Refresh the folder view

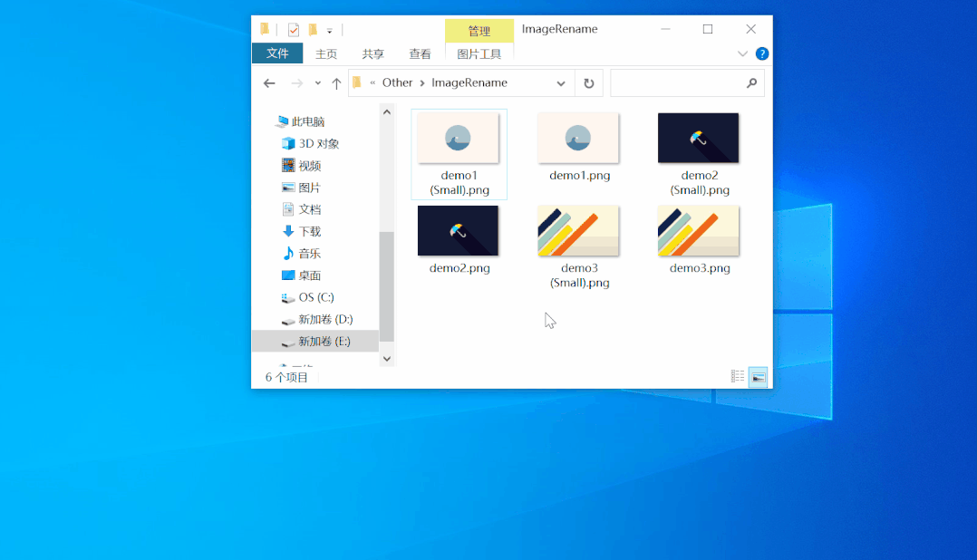click(588, 82)
